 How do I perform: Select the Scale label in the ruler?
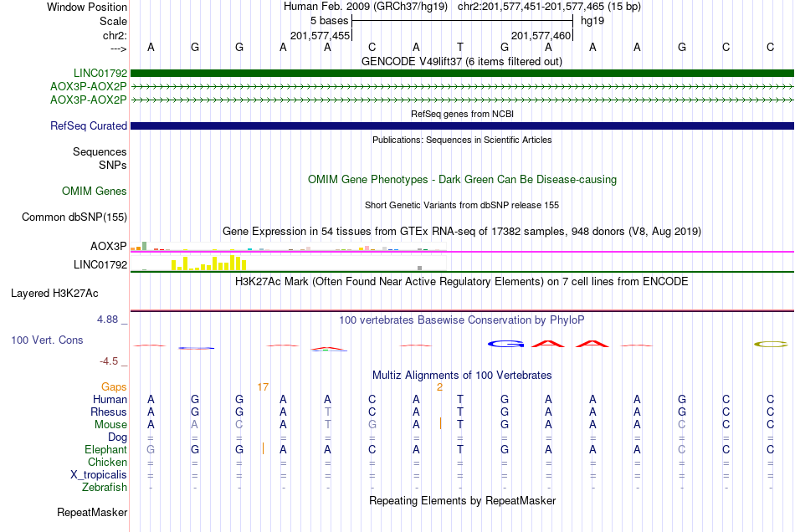click(113, 21)
